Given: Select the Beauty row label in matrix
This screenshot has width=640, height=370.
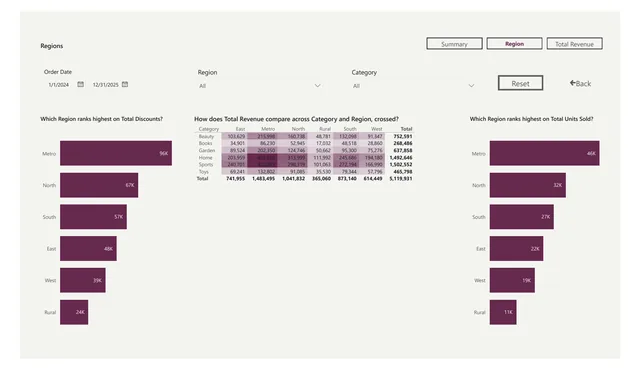Looking at the screenshot, I should (x=207, y=136).
